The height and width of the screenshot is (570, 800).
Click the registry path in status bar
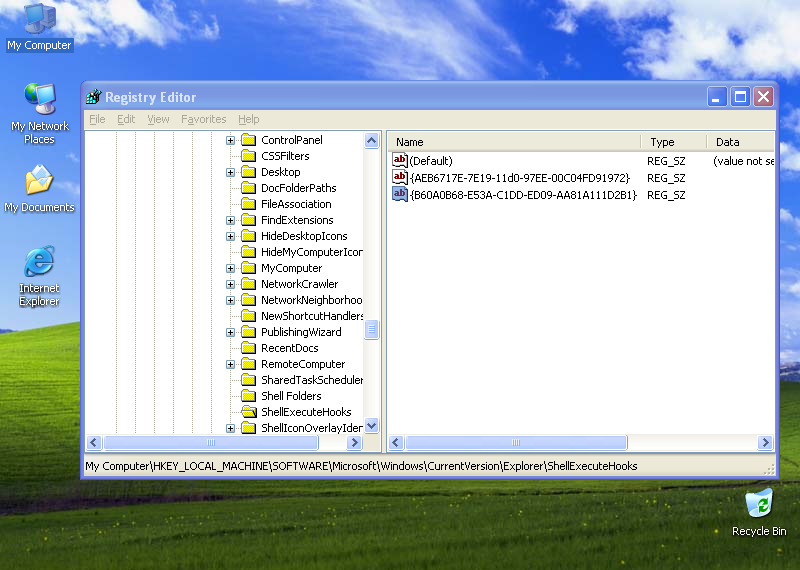pos(361,466)
